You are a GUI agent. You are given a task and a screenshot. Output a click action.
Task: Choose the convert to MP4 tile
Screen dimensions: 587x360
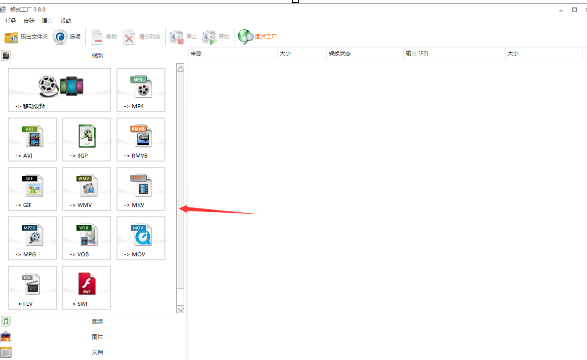[x=141, y=90]
